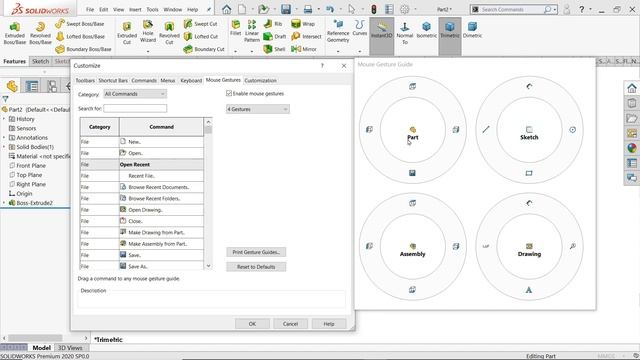
Task: Select the Rib tool
Action: (273, 24)
